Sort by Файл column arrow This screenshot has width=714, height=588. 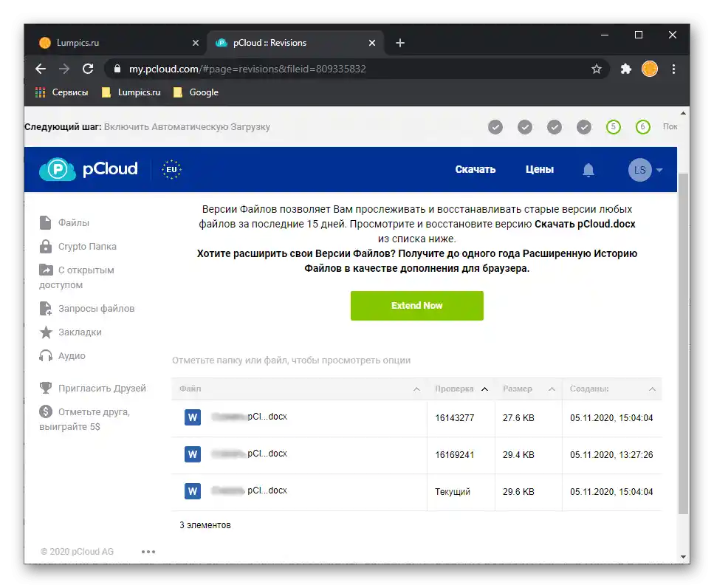[x=416, y=389]
